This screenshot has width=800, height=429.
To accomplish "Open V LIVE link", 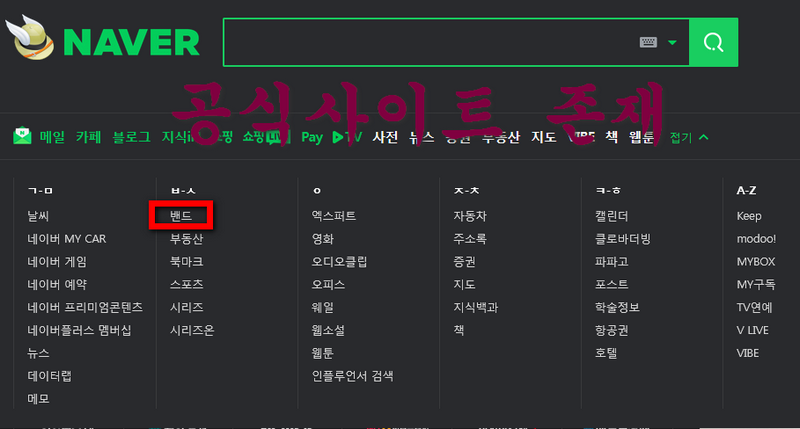I will coord(753,330).
